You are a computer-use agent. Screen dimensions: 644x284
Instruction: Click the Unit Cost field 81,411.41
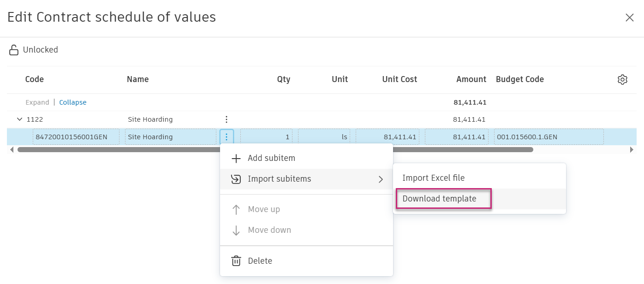(388, 137)
